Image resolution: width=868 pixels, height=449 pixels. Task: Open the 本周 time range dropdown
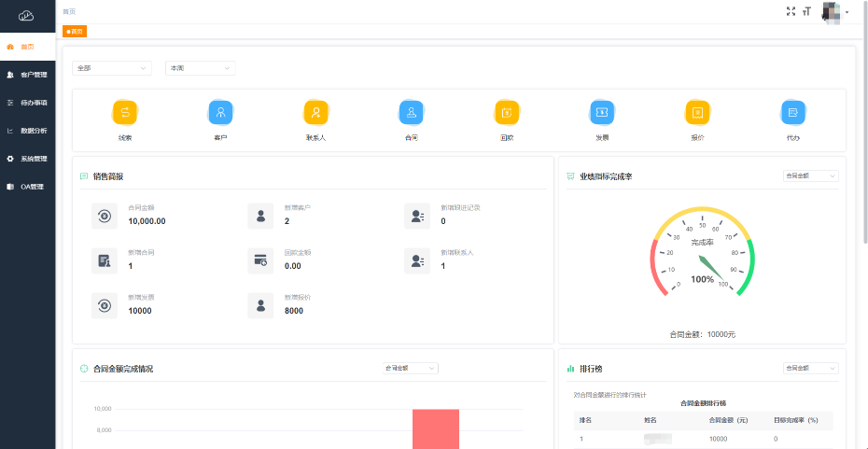[x=200, y=68]
